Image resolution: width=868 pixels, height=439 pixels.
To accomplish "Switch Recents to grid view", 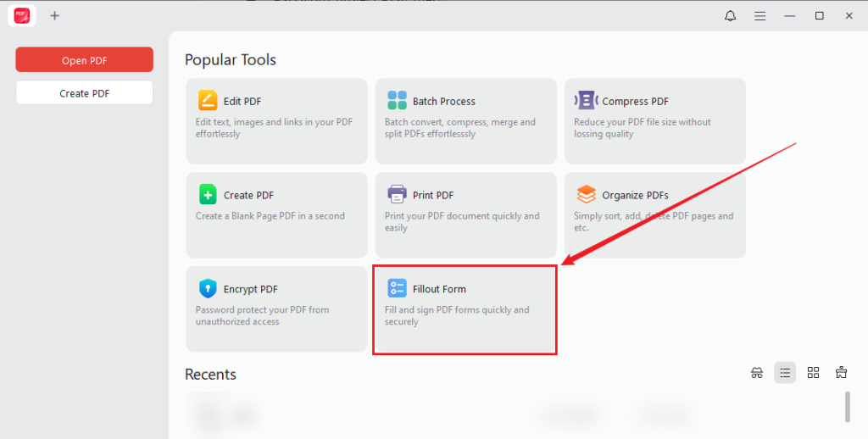I will 813,373.
